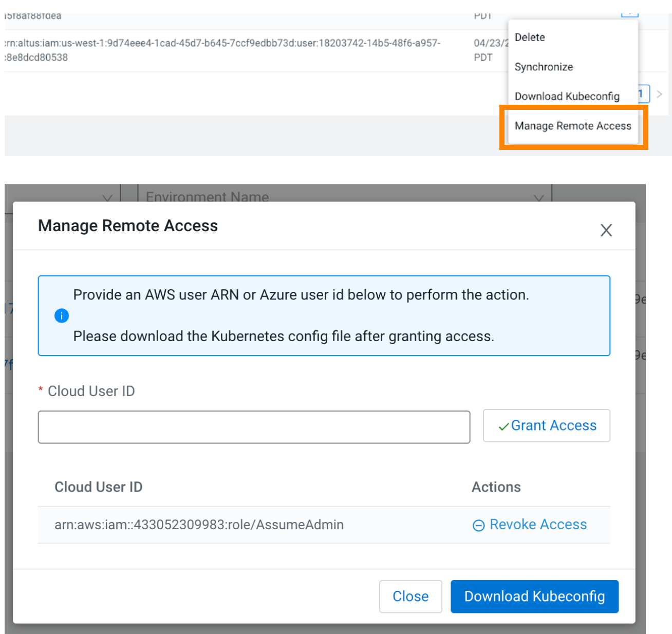
Task: Choose Delete from the context menu
Action: 530,38
